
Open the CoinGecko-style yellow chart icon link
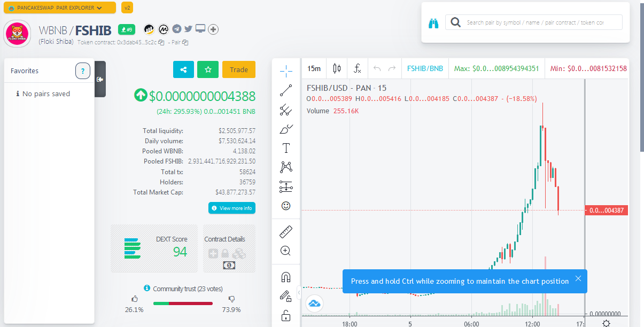point(150,29)
